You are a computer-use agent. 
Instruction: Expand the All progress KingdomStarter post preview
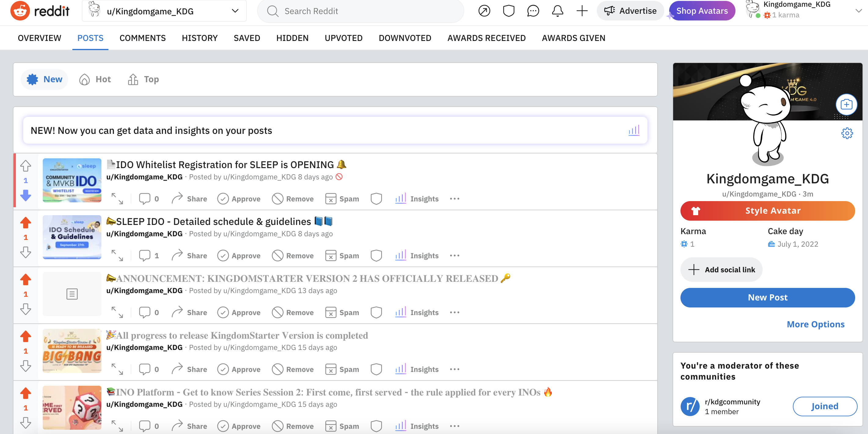[x=117, y=369]
